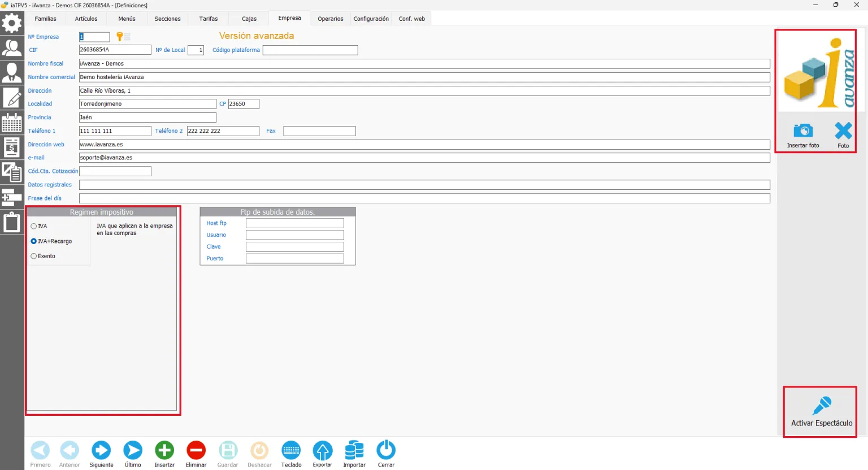Open the Configuración tab

pos(371,19)
